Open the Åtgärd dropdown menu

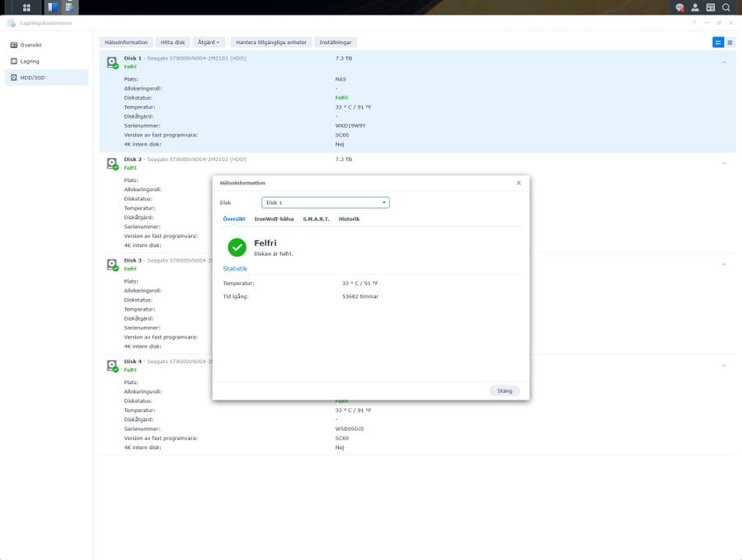pos(209,42)
